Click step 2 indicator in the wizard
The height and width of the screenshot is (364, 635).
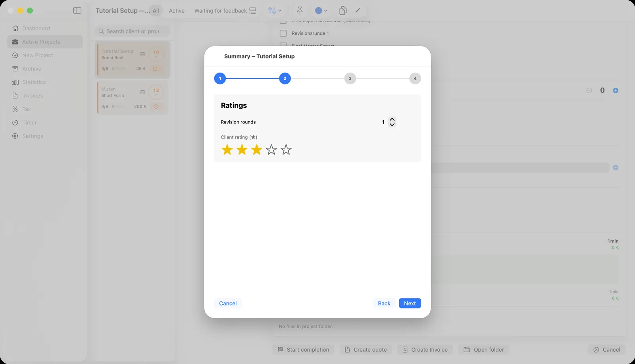pos(285,79)
